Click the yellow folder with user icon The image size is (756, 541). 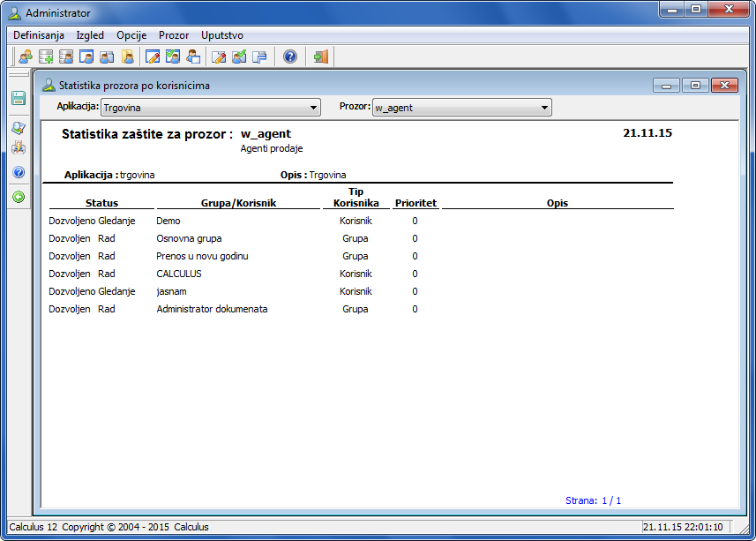pos(127,57)
